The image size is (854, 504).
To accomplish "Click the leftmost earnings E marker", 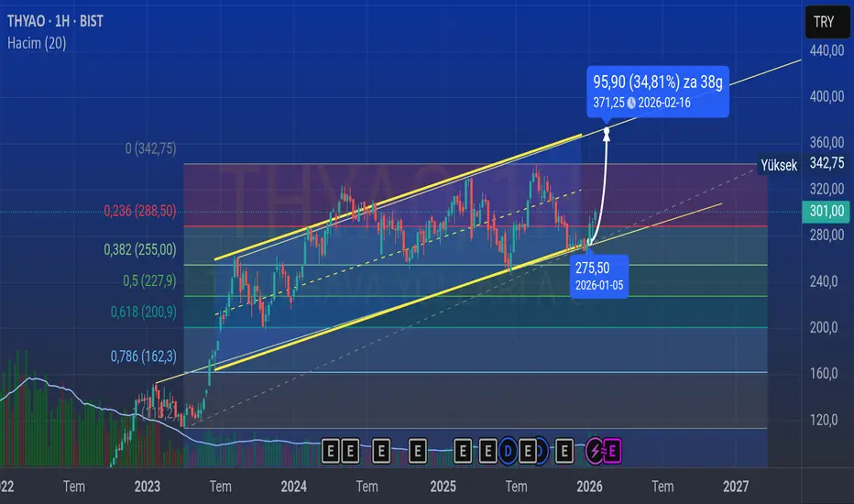I will (x=331, y=451).
